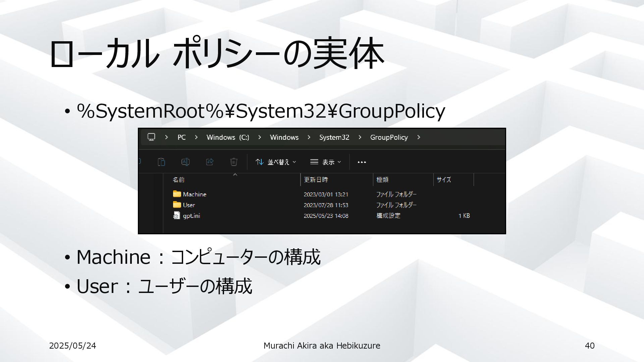
Task: Click the PC breadcrumb segment
Action: pos(181,137)
